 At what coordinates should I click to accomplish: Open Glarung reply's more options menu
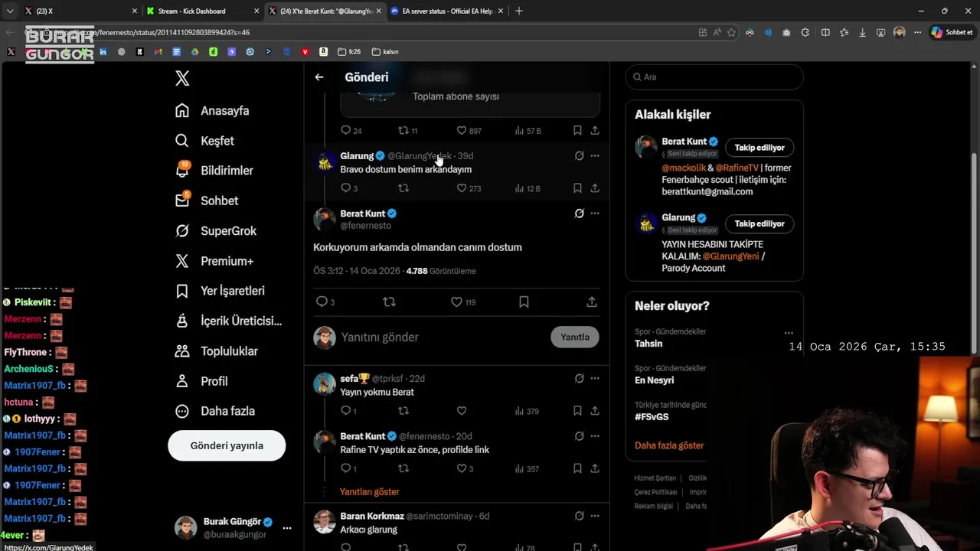coord(595,156)
